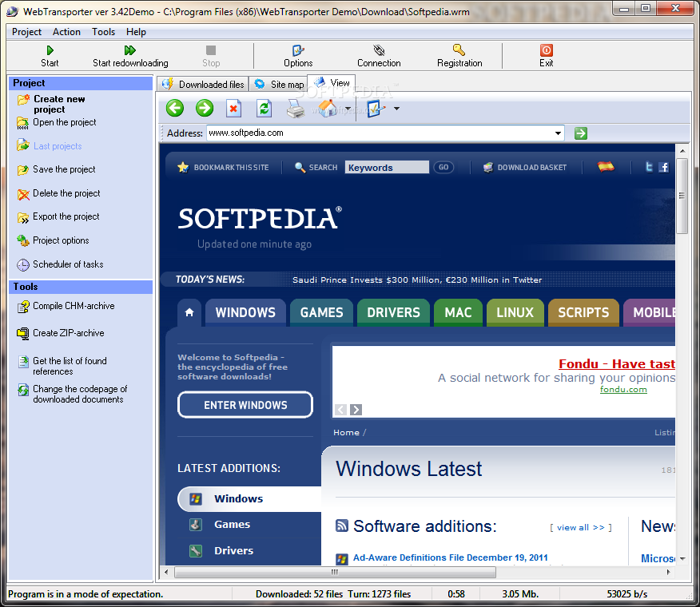Expand dropdown arrow after checkmark view icon
The image size is (700, 607).
396,109
